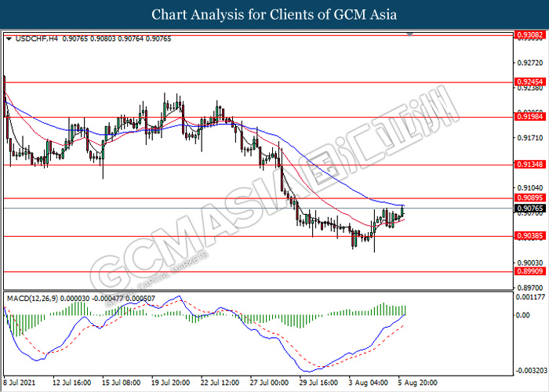Select the 0.91710 price axis value
The width and height of the screenshot is (549, 392).
coord(530,138)
